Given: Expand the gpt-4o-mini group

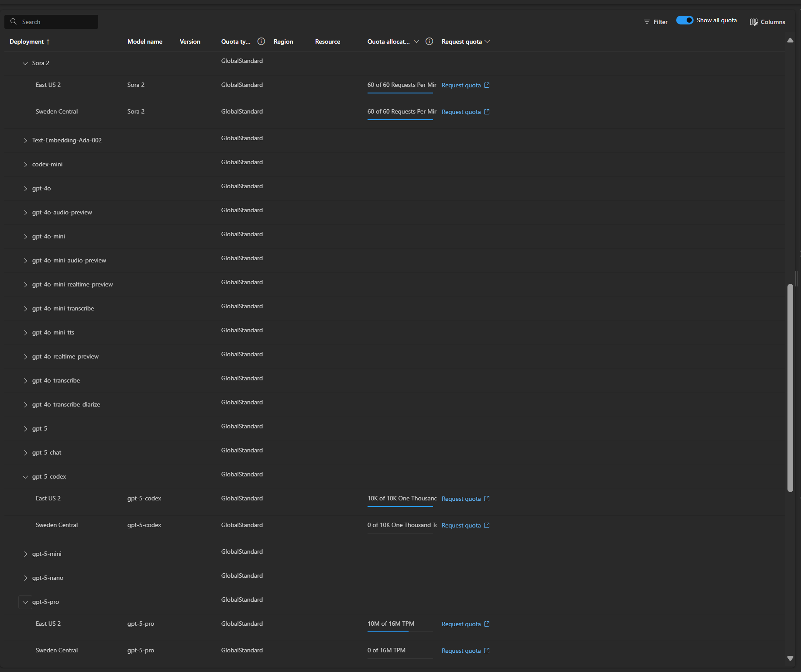Looking at the screenshot, I should tap(25, 237).
